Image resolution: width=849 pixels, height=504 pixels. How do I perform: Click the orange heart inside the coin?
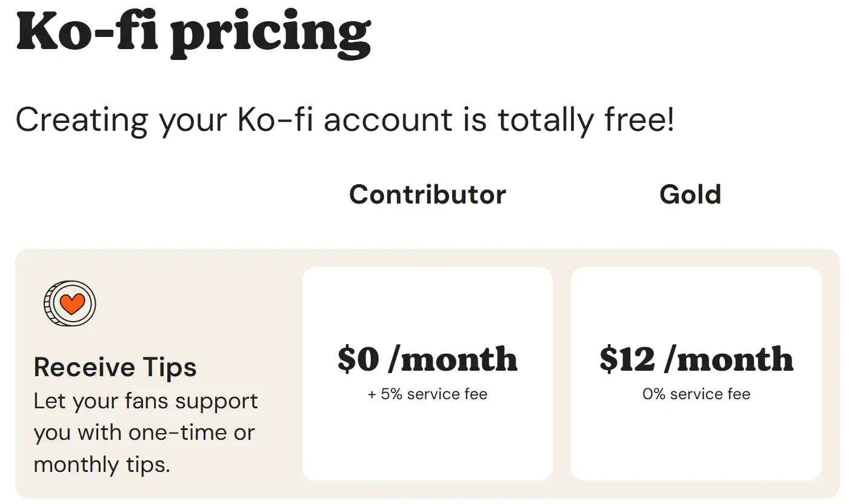pyautogui.click(x=72, y=303)
